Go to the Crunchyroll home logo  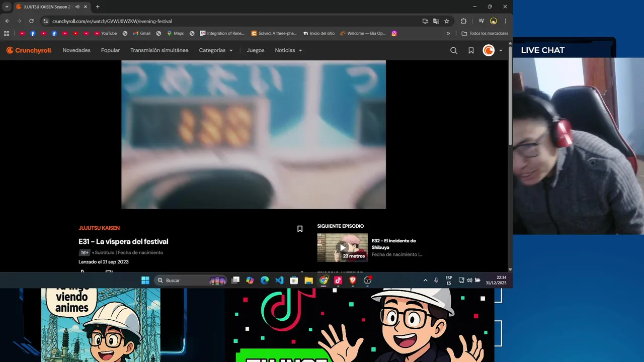click(29, 50)
